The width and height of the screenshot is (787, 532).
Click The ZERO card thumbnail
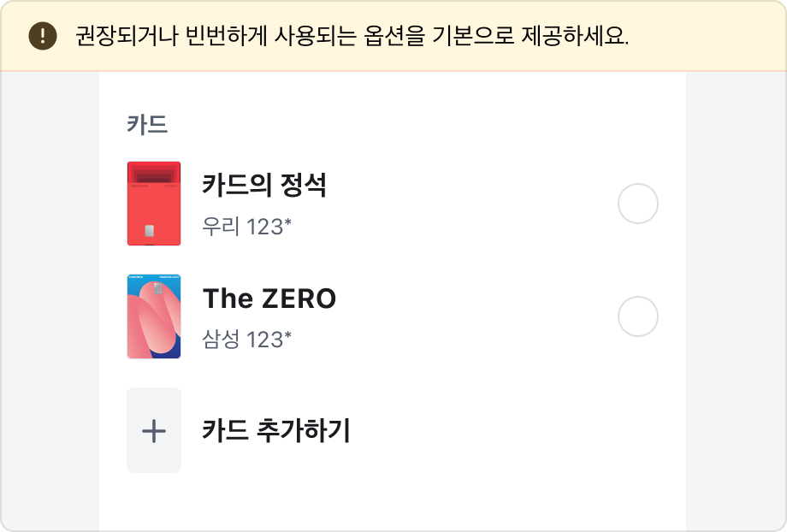154,316
